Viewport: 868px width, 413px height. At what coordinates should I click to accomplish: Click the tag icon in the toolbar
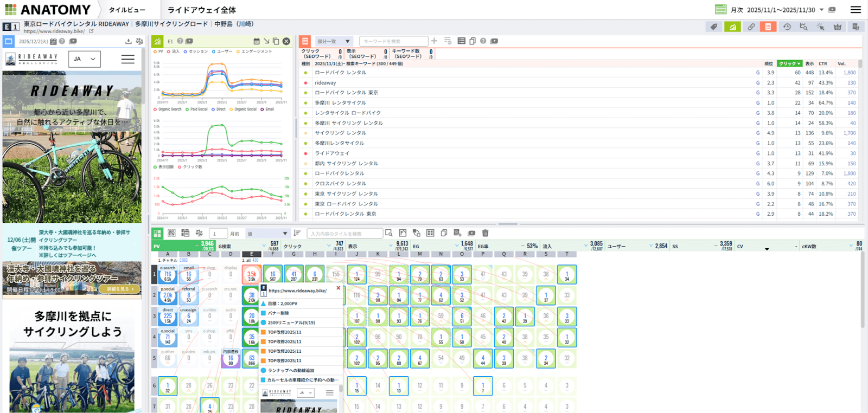714,27
